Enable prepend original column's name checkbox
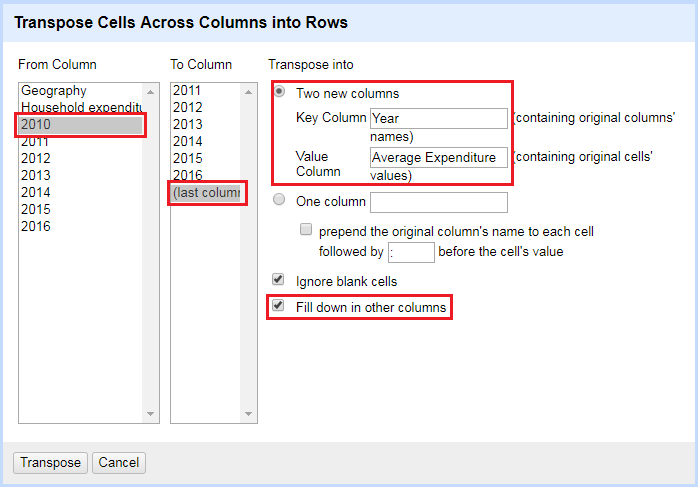Viewport: 698px width, 487px height. click(x=307, y=230)
